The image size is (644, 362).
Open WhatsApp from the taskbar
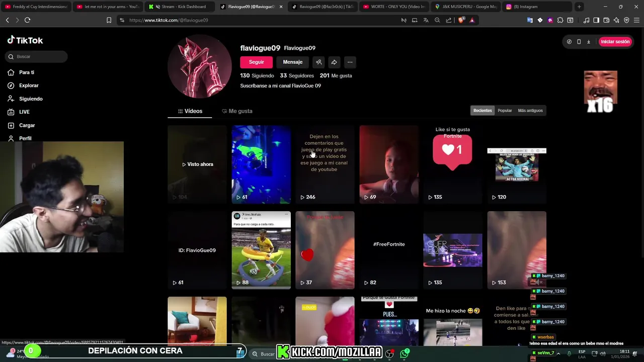pos(405,354)
